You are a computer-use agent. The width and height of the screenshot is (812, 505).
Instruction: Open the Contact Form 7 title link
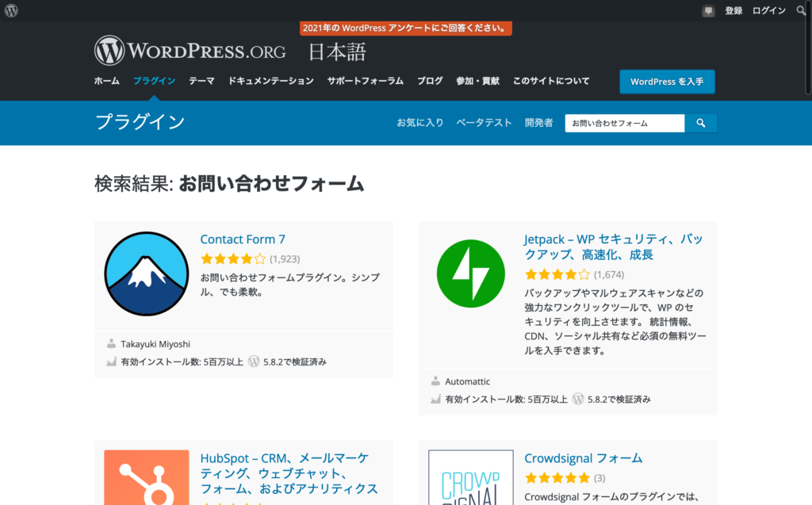point(243,239)
